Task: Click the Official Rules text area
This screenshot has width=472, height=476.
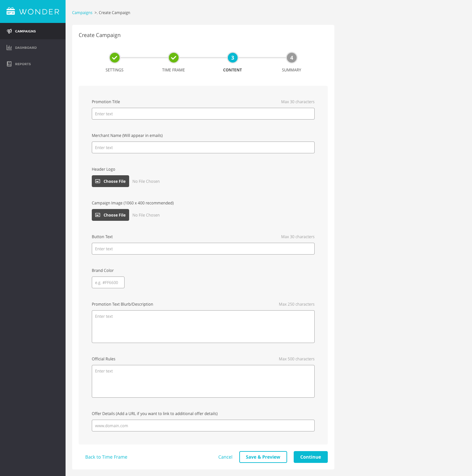Action: (203, 381)
